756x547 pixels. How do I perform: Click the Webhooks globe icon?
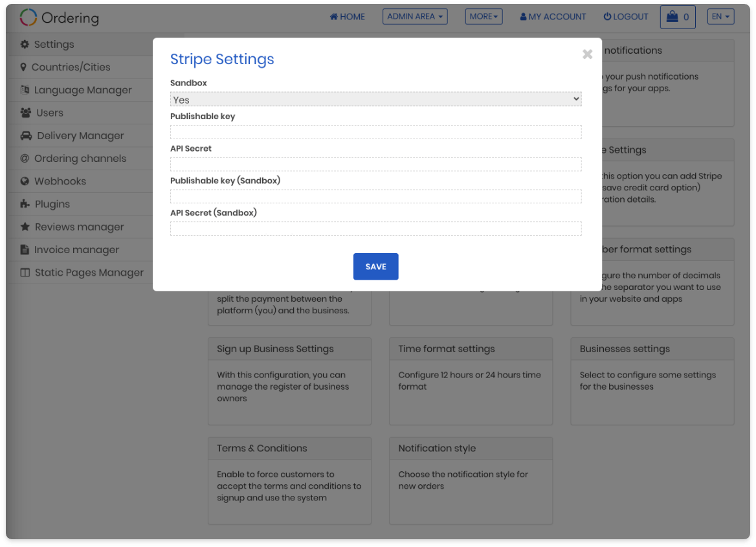coord(25,181)
